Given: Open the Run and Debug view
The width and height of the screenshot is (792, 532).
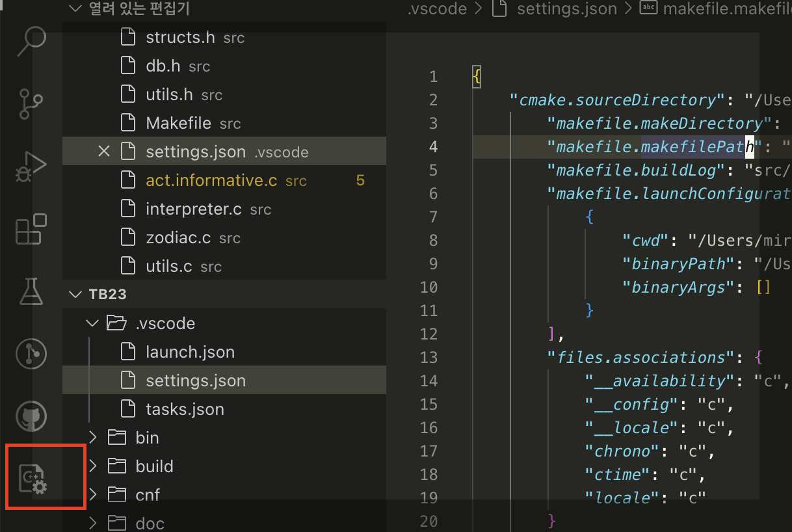Looking at the screenshot, I should click(x=31, y=166).
